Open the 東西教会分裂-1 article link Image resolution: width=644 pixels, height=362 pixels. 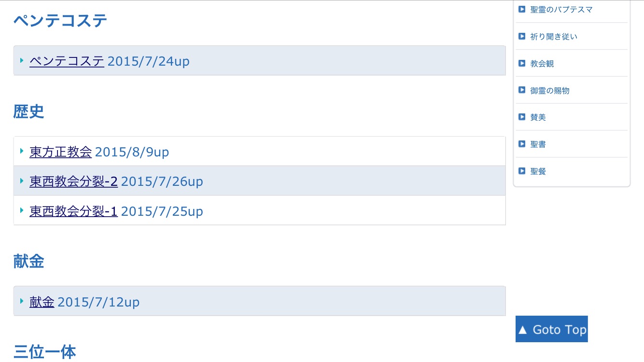pos(73,211)
